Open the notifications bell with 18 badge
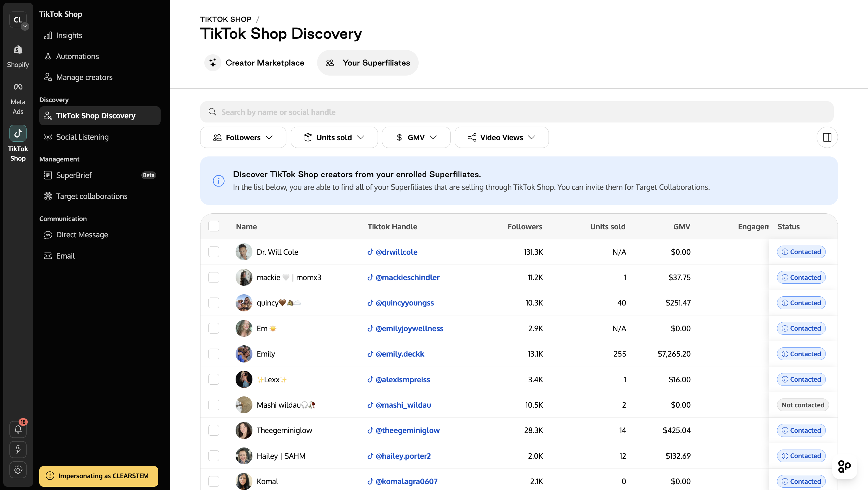The height and width of the screenshot is (490, 868). (18, 429)
